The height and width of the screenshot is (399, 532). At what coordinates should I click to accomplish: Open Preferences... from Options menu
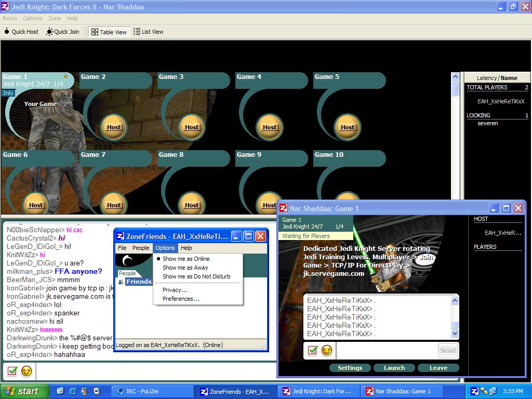point(198,299)
